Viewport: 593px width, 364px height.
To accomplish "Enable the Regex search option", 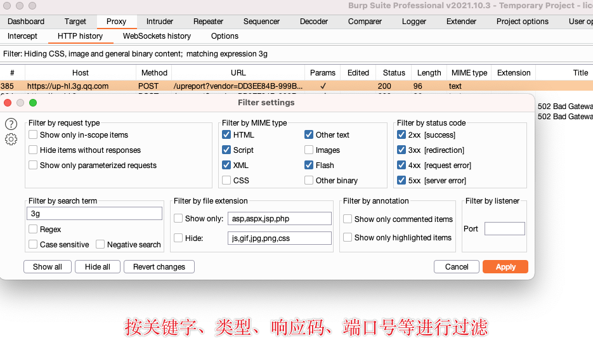I will coord(33,229).
